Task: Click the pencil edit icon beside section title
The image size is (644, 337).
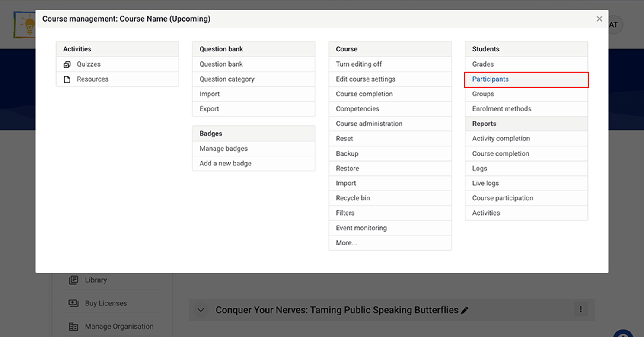Action: coord(465,310)
